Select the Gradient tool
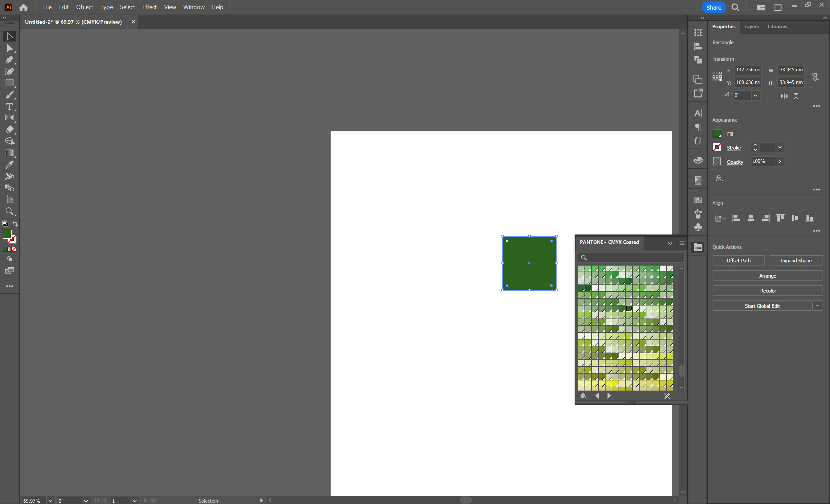Viewport: 830px width, 504px height. (x=9, y=153)
